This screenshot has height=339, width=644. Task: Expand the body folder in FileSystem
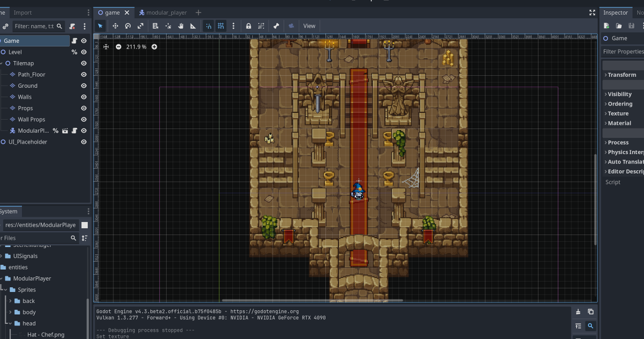(x=10, y=312)
